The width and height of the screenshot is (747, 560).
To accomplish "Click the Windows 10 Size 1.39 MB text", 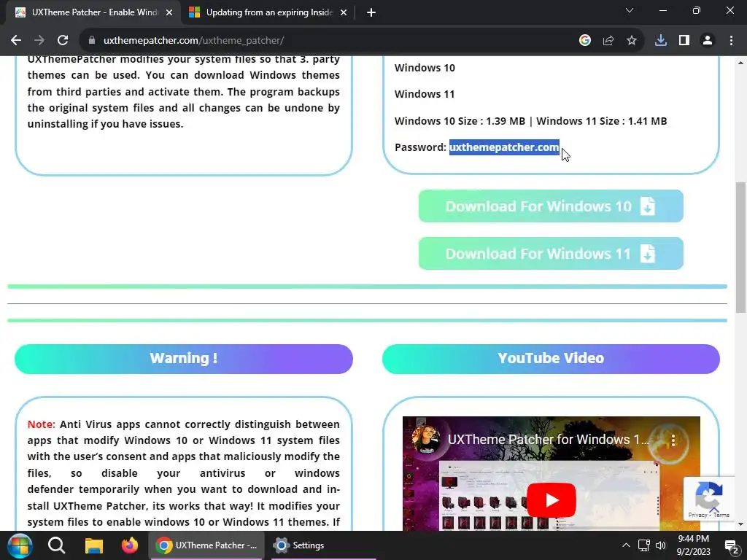I will 460,121.
